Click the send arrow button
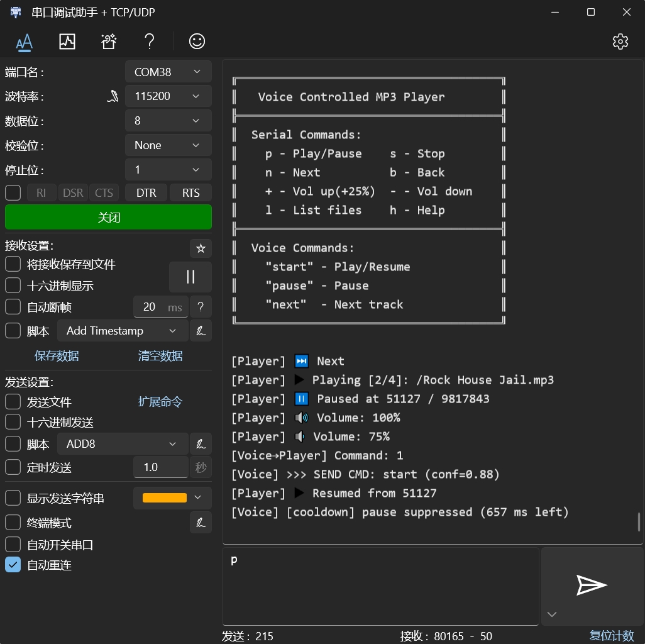The image size is (645, 644). coord(591,585)
